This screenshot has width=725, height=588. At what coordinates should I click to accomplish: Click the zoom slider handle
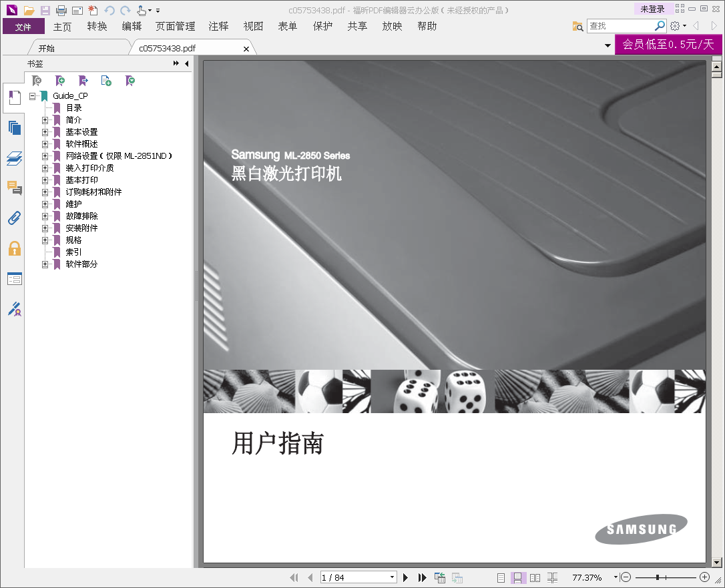658,577
